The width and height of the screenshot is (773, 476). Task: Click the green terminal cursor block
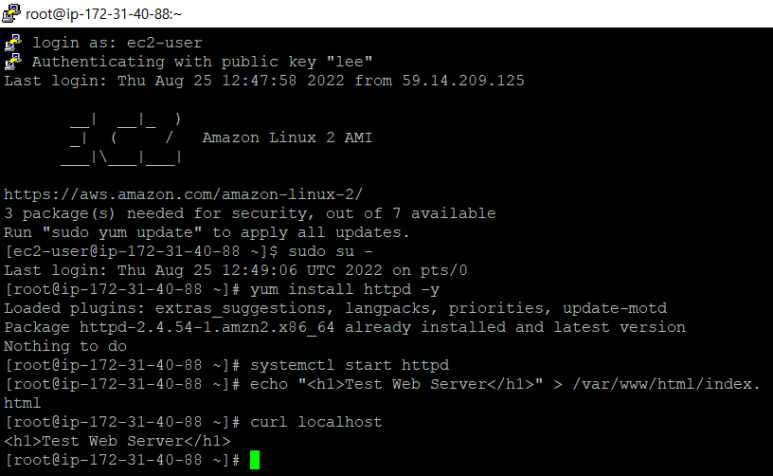pyautogui.click(x=254, y=460)
